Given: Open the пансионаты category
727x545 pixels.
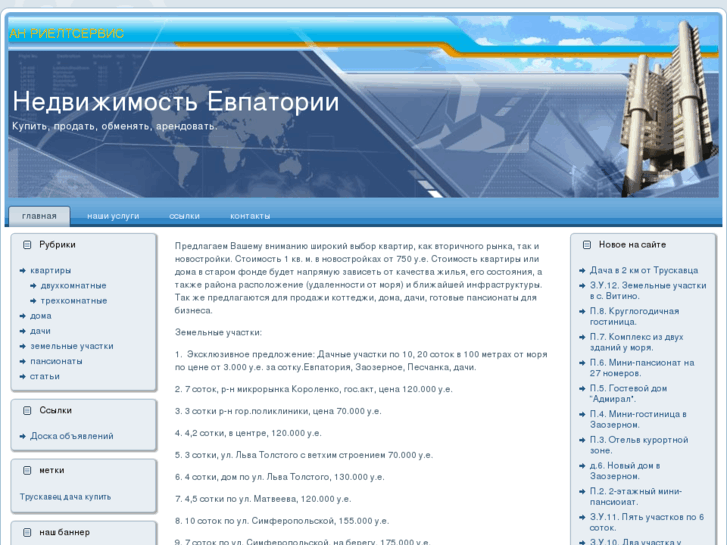Looking at the screenshot, I should tap(56, 361).
